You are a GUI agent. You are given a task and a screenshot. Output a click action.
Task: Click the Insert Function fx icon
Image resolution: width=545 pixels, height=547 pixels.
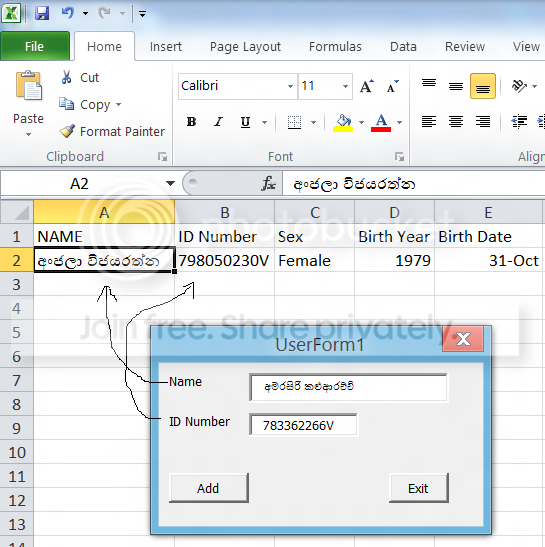(x=269, y=183)
